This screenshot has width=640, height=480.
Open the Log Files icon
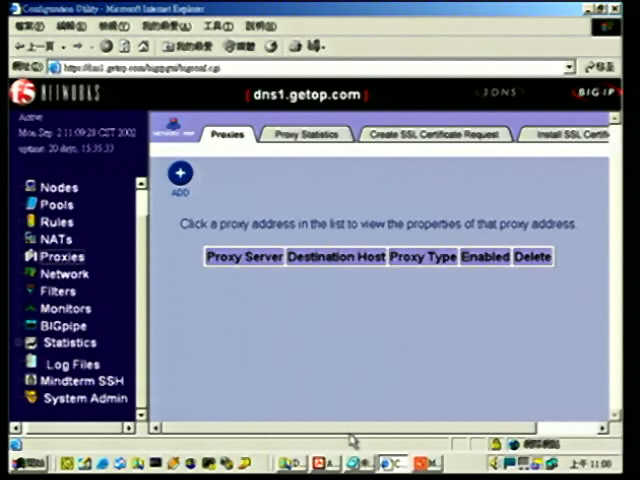coord(32,363)
